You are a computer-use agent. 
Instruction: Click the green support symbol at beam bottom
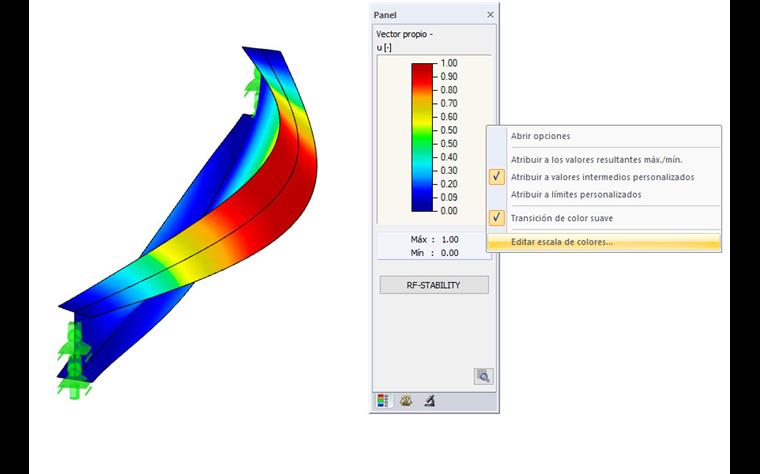(74, 360)
